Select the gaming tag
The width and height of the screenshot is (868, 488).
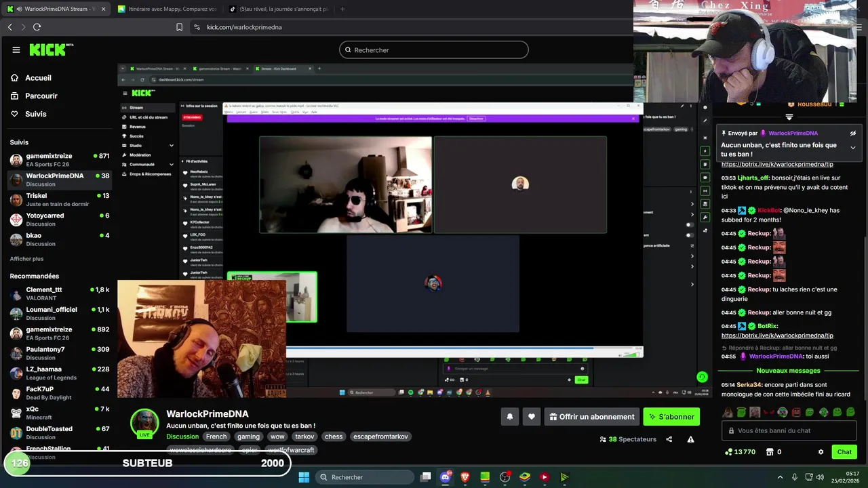[x=248, y=436]
